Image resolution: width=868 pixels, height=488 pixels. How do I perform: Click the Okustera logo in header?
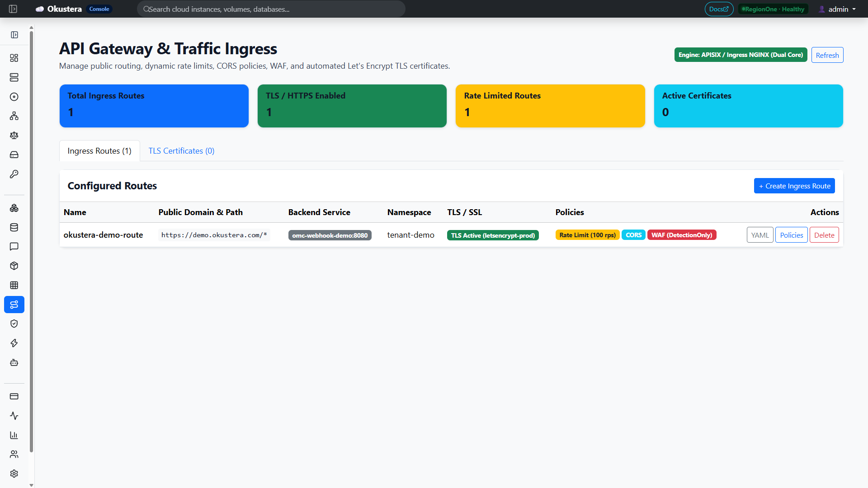tap(59, 9)
